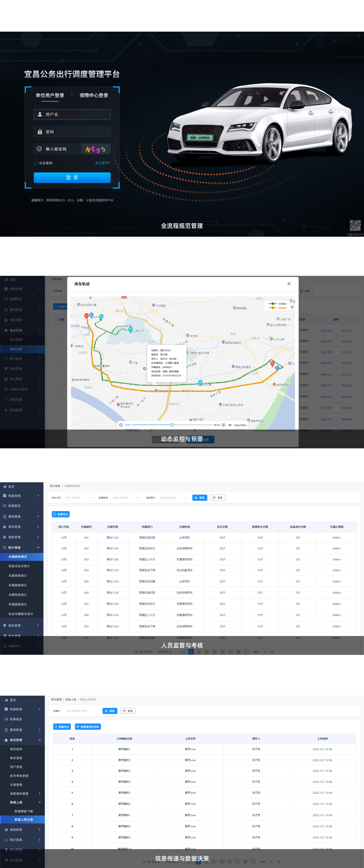
Task: Refresh the NEg5 captcha image
Action: (x=96, y=149)
